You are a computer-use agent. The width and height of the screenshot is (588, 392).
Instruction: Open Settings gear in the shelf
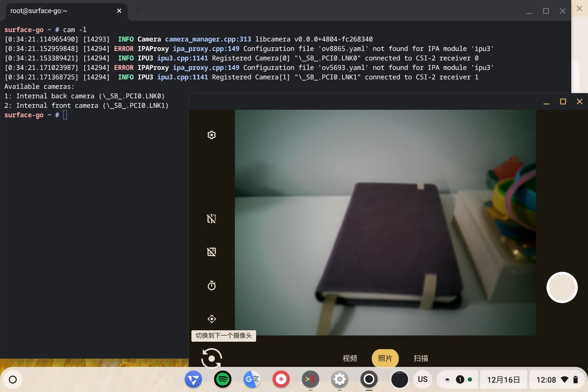pyautogui.click(x=340, y=379)
